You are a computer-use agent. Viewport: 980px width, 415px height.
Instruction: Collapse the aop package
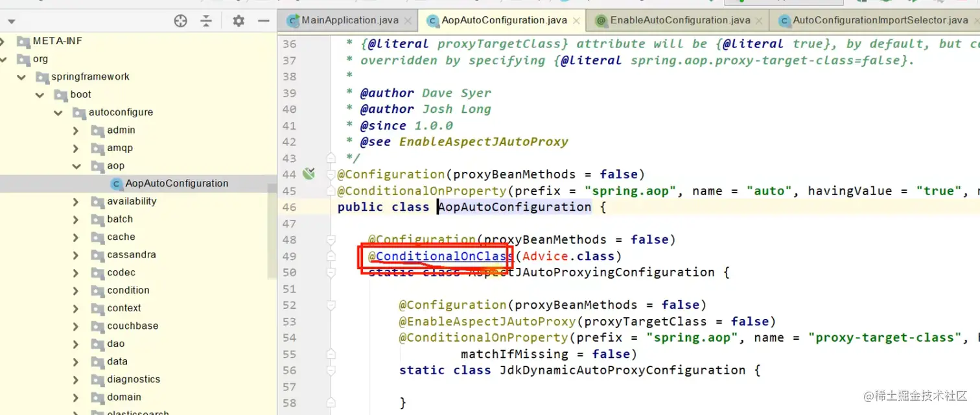[76, 166]
